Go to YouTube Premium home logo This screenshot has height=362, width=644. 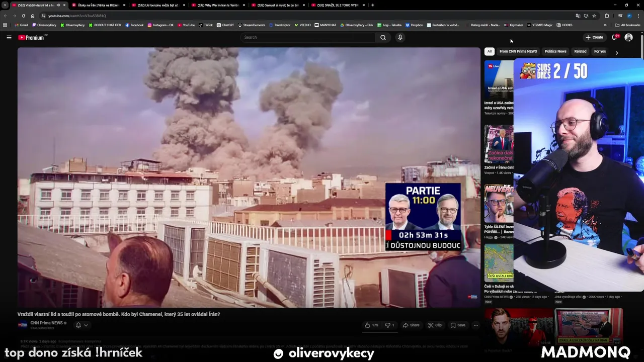32,37
